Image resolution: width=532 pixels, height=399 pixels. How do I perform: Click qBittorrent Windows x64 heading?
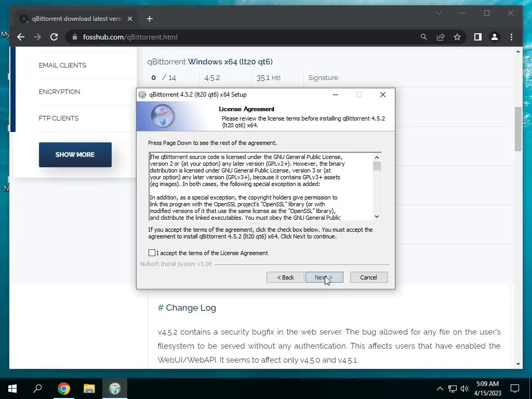point(210,62)
